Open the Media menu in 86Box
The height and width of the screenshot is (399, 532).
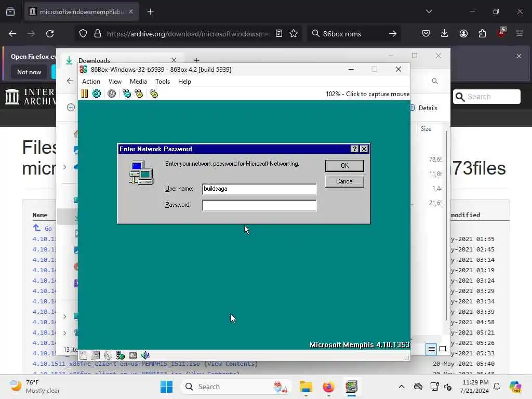click(138, 82)
